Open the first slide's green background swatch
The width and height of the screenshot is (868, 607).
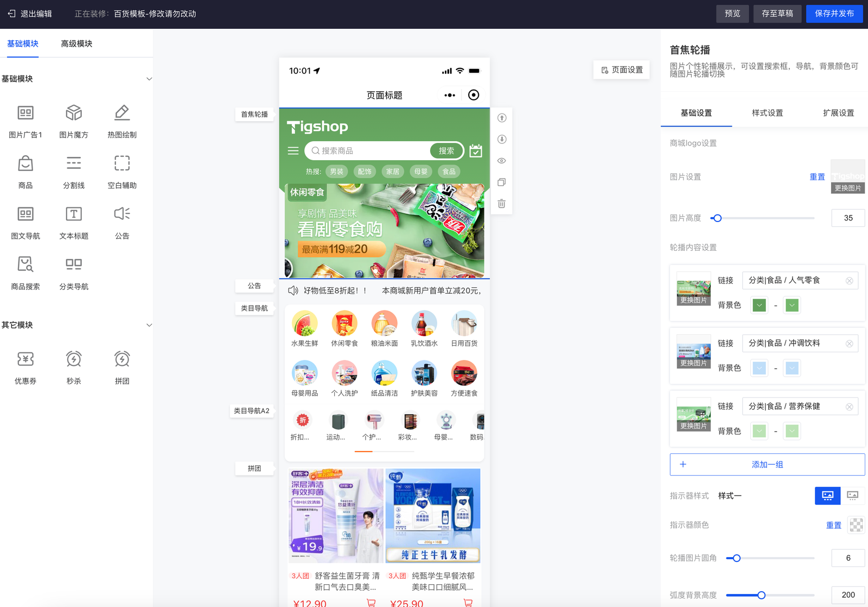[x=759, y=305]
